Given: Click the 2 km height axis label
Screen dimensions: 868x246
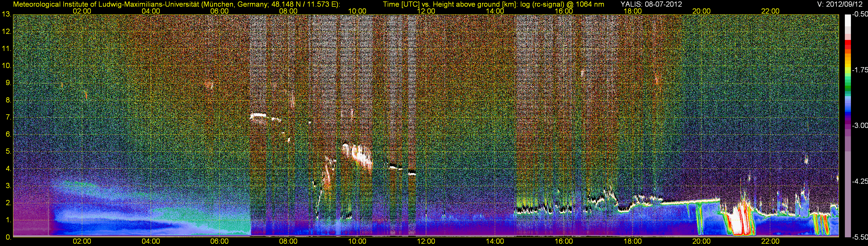Looking at the screenshot, I should tap(8, 203).
